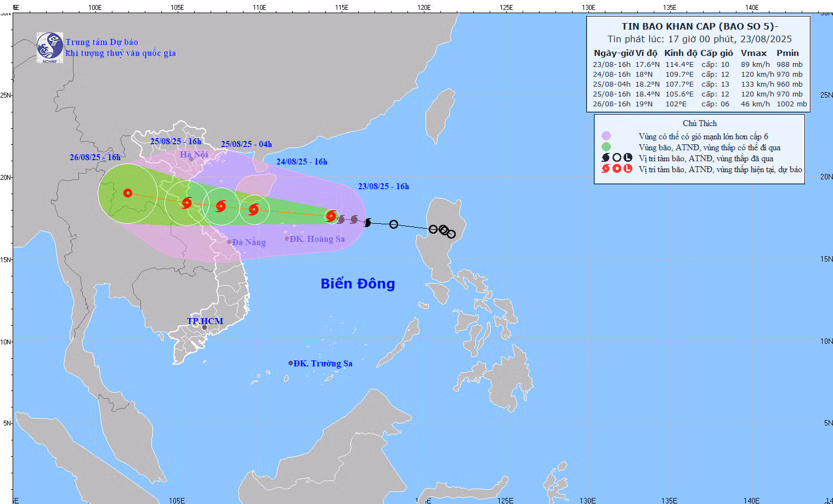
Task: Click the 26/08/25 - 16h time label on the map
Action: tap(95, 157)
